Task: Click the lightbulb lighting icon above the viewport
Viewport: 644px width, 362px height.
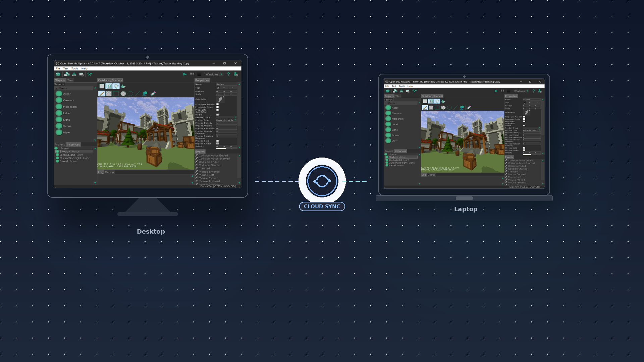Action: pyautogui.click(x=116, y=86)
